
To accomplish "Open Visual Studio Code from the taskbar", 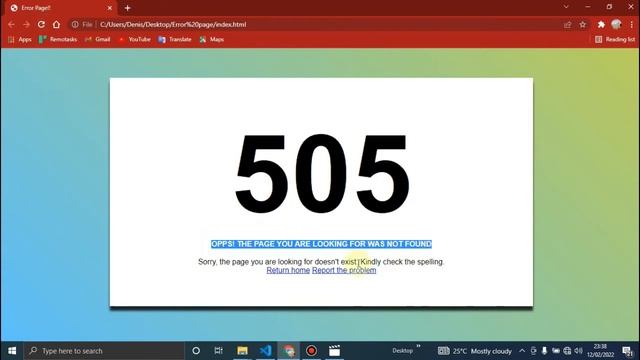I will [x=266, y=351].
